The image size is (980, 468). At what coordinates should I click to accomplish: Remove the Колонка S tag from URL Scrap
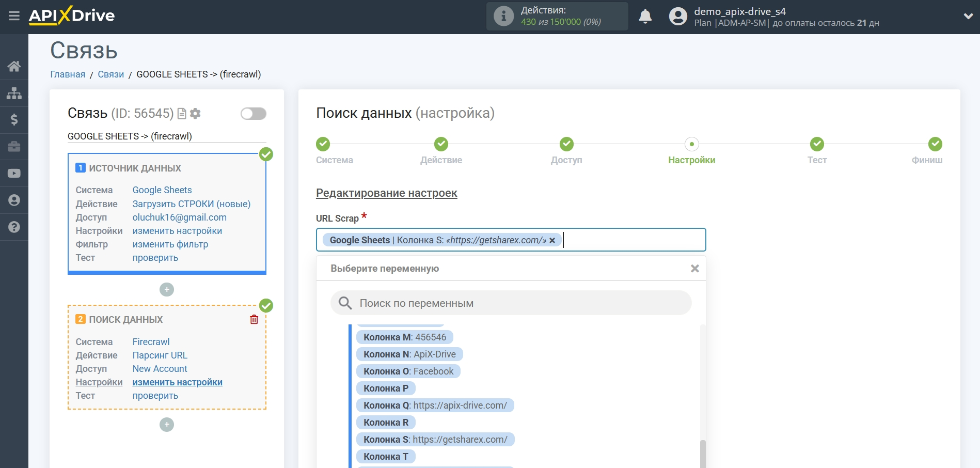pos(552,240)
